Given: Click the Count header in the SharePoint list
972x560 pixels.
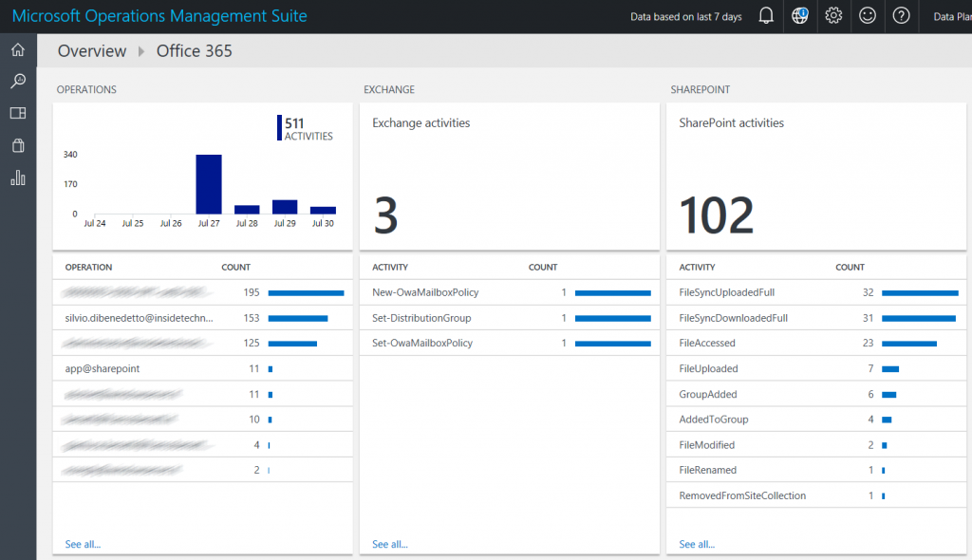Looking at the screenshot, I should pyautogui.click(x=850, y=268).
